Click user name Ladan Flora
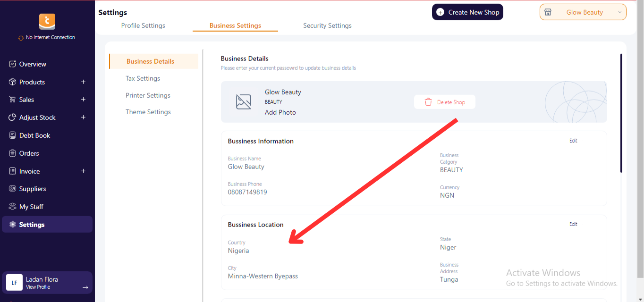The width and height of the screenshot is (644, 302). (42, 279)
